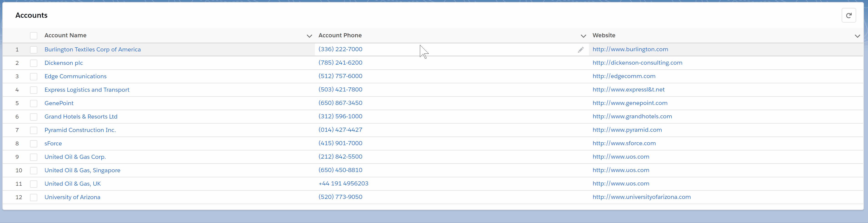View the GenePoint account
Viewport: 868px width, 223px height.
click(x=59, y=103)
